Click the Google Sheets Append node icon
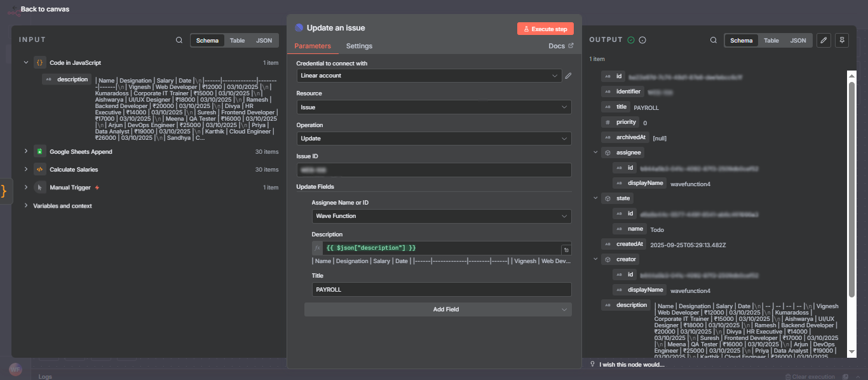The width and height of the screenshot is (868, 380). click(x=39, y=151)
